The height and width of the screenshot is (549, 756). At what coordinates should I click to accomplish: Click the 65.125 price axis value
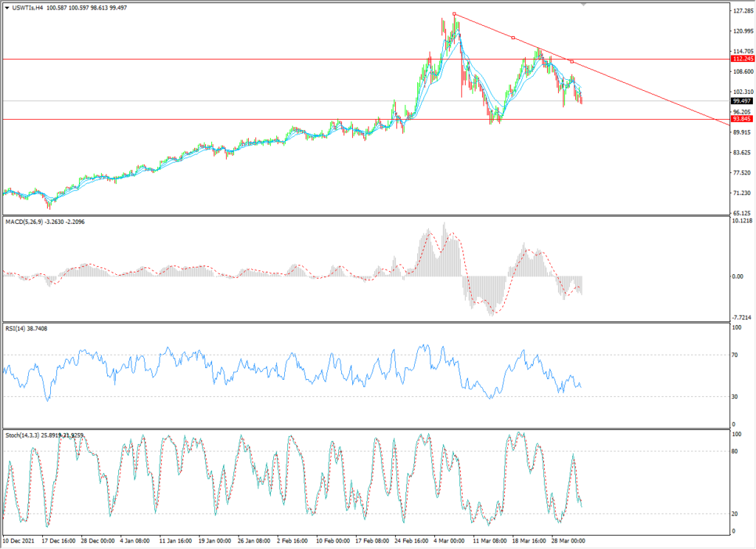(x=743, y=213)
